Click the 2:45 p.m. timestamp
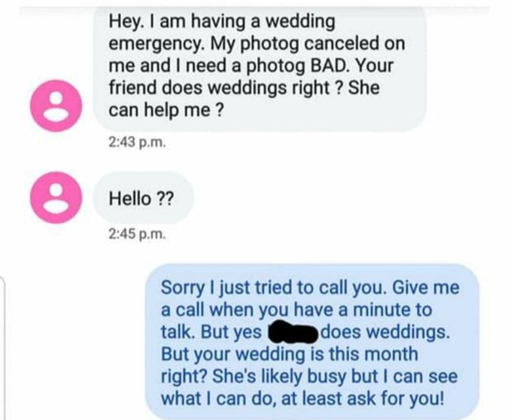 click(137, 234)
